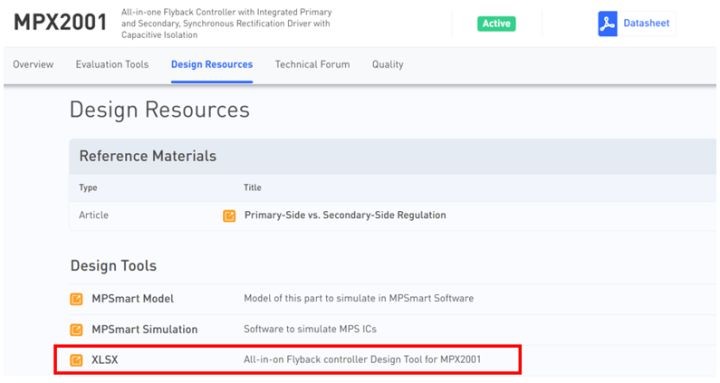Open Primary-Side vs. Secondary-Side Regulation article
This screenshot has width=720, height=383.
click(x=345, y=215)
